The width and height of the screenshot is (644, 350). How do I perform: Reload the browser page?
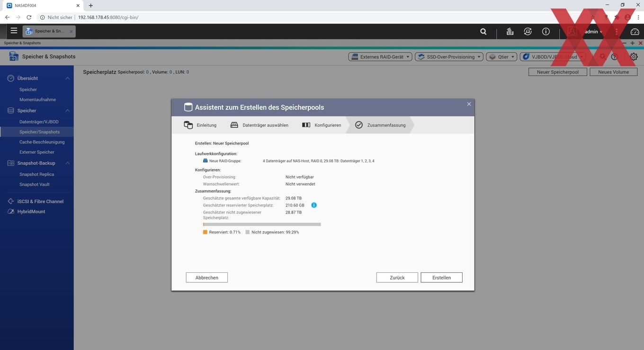click(x=29, y=17)
